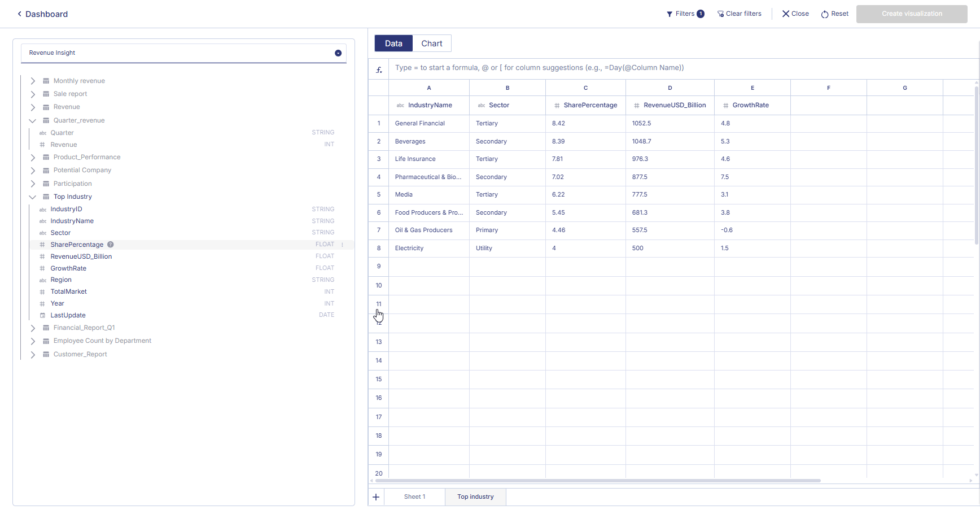Collapse the Top Industry table

click(x=33, y=197)
